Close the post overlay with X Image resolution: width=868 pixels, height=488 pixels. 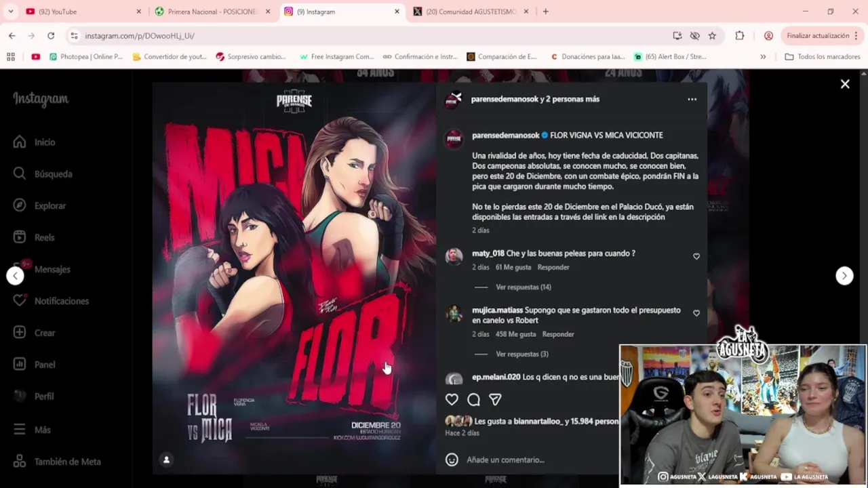pos(845,84)
